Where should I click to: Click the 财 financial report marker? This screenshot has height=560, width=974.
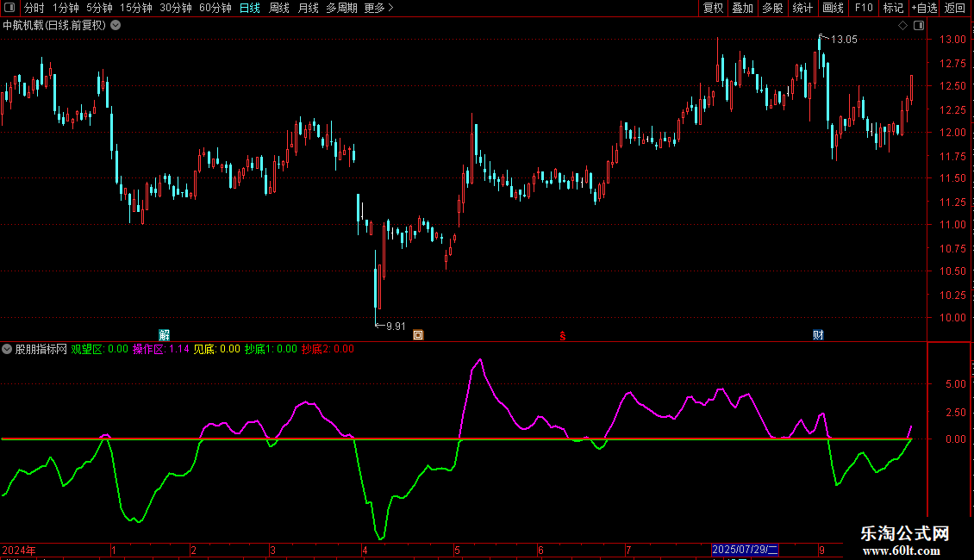click(x=817, y=334)
